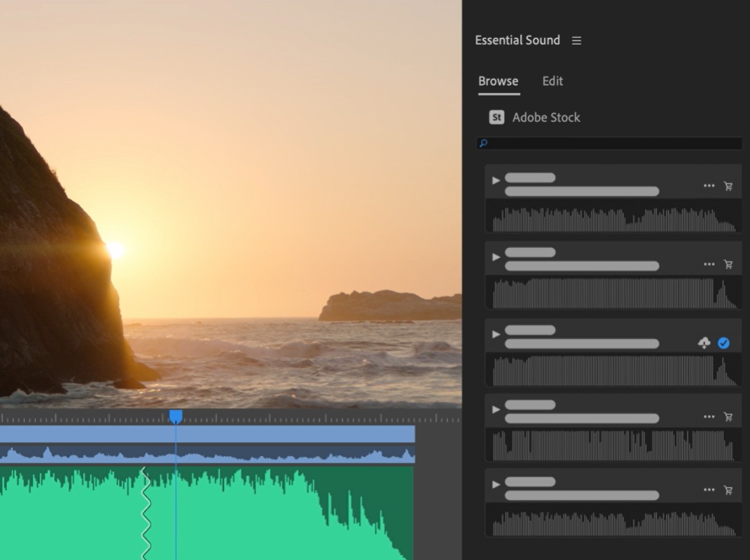Click the blue playhead on timeline ruler
Viewport: 750px width, 560px height.
point(176,416)
